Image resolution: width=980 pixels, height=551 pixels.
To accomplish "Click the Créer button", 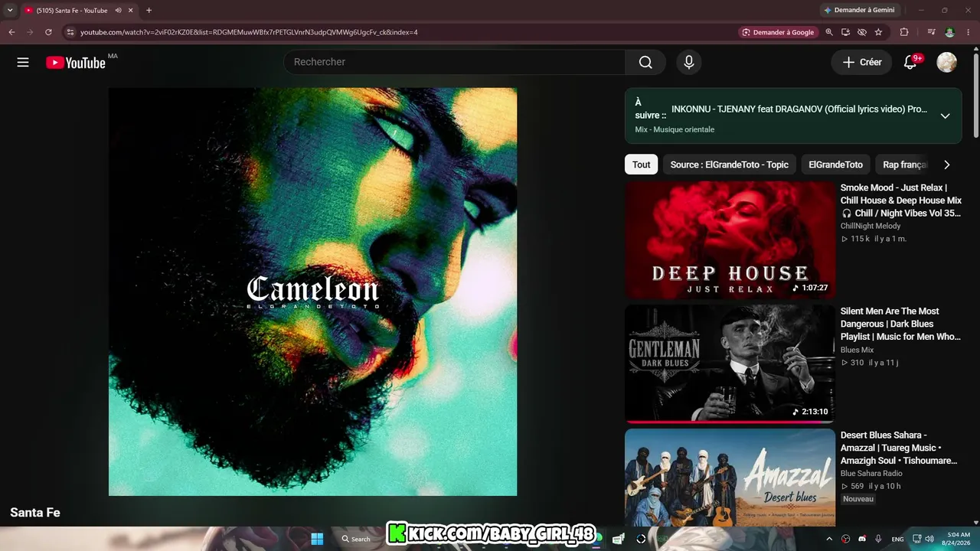I will (x=862, y=62).
